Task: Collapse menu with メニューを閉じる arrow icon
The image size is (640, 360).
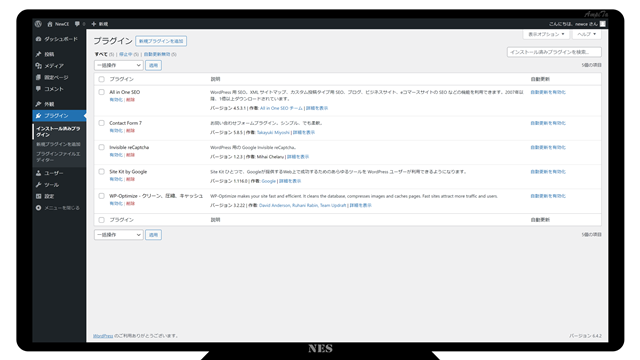Action: tap(38, 208)
